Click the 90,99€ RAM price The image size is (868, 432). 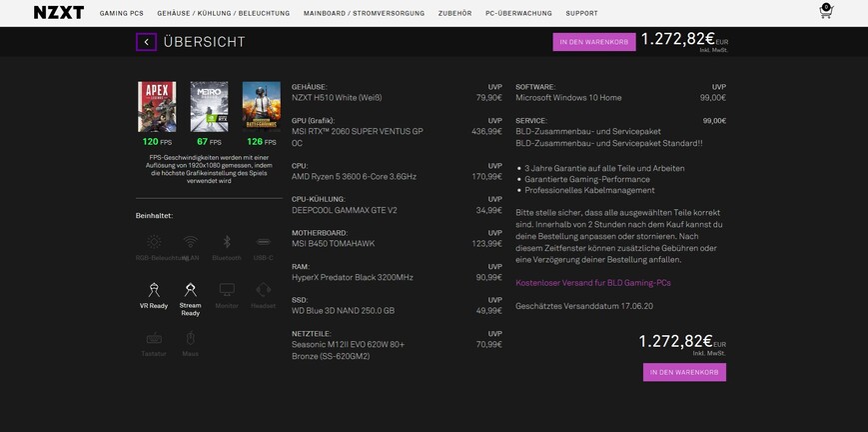(x=488, y=277)
